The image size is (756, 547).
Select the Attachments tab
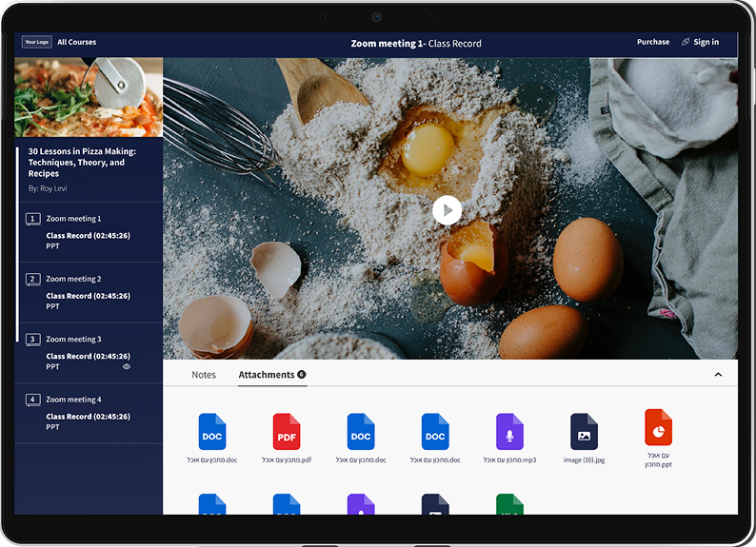click(272, 375)
